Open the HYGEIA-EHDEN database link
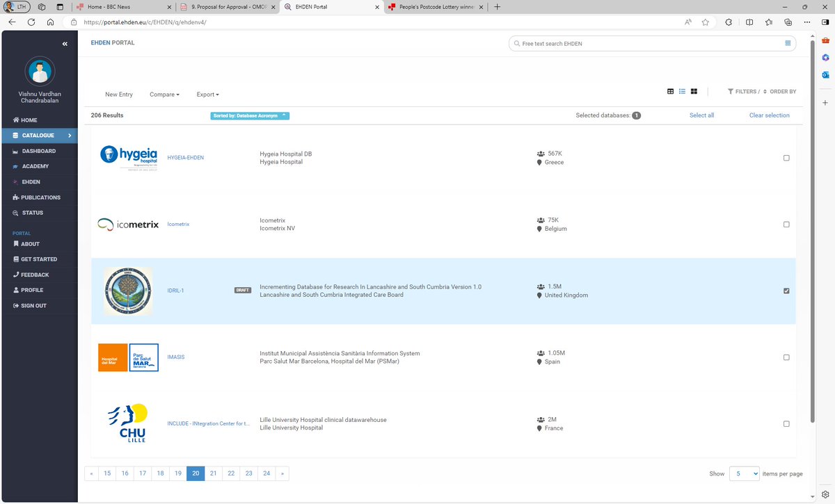Viewport: 835px width, 504px height. [x=186, y=158]
